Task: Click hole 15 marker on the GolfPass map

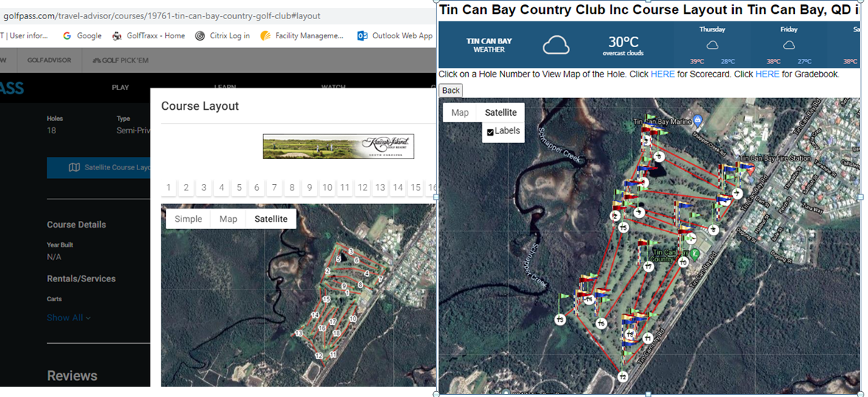Action: [x=327, y=299]
